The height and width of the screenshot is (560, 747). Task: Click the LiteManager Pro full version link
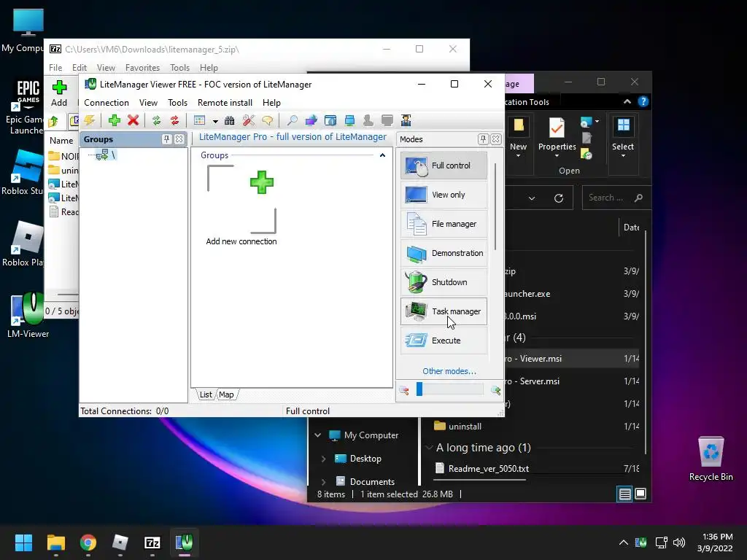point(293,137)
